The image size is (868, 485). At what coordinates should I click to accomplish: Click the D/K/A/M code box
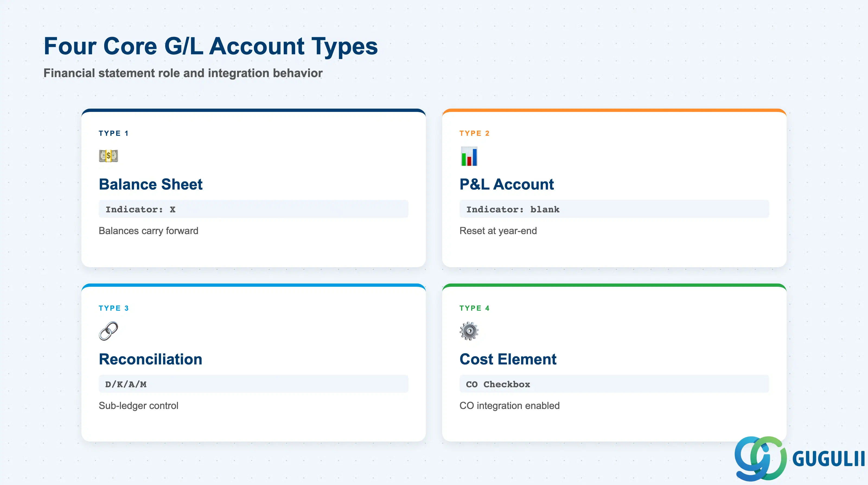tap(253, 384)
